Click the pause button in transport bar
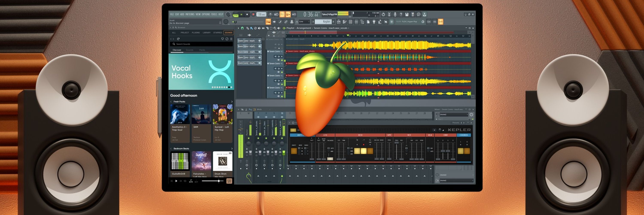Screen dimensions: 644x215 (x=241, y=15)
